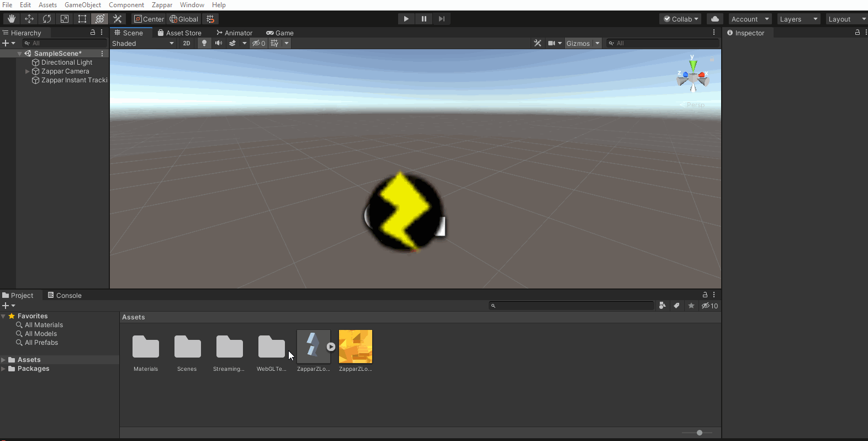Open Hierarchy panel options menu
The image size is (868, 441).
(x=102, y=33)
